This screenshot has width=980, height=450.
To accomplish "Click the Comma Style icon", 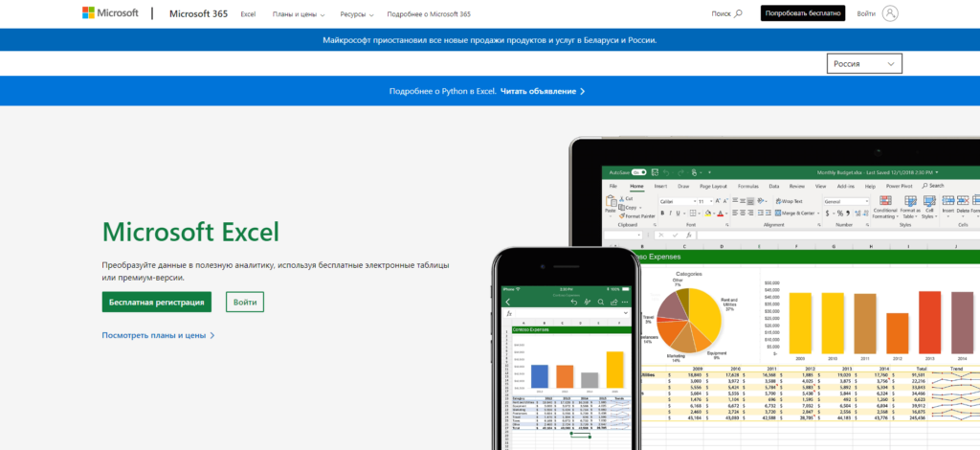I will (848, 214).
